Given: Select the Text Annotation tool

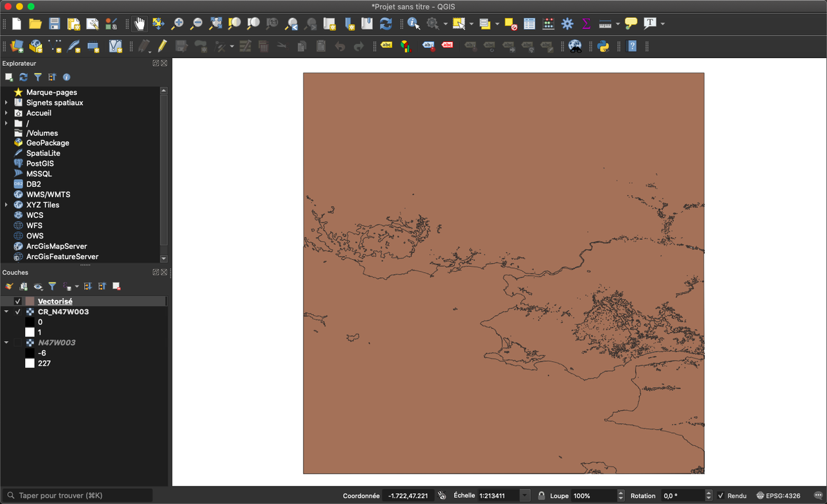Looking at the screenshot, I should tap(650, 24).
